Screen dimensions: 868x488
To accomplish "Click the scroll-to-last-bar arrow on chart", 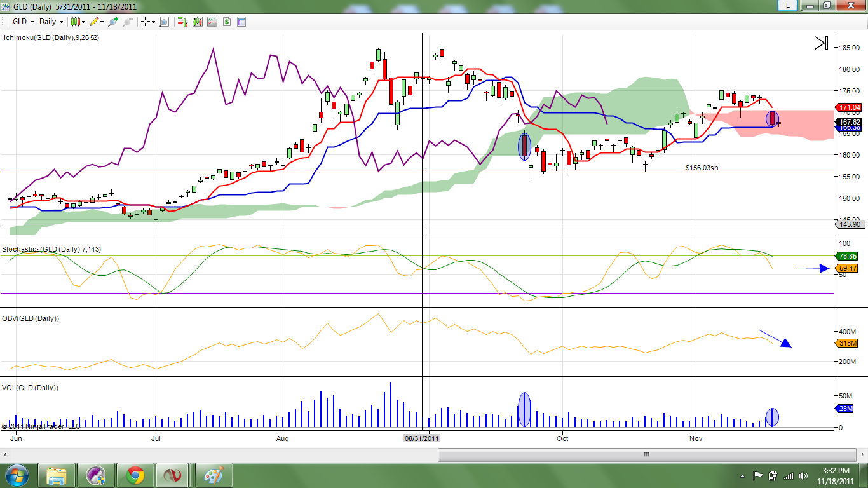I will point(821,43).
